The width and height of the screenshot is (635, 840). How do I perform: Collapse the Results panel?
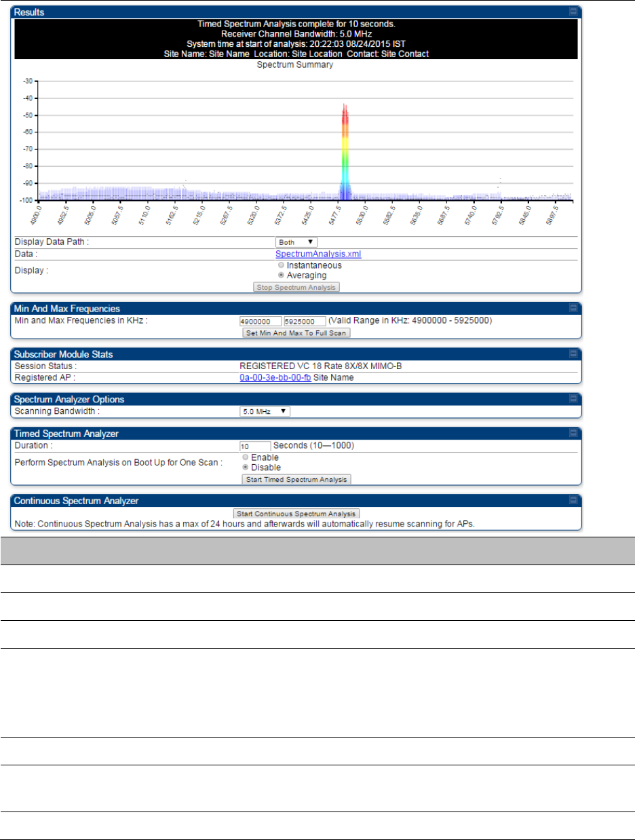click(x=573, y=12)
